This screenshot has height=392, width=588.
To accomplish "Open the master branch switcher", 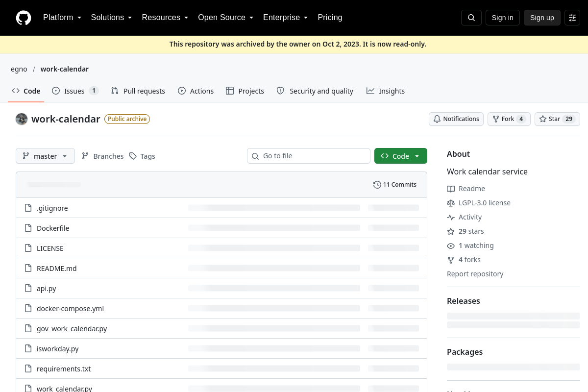I will click(45, 156).
